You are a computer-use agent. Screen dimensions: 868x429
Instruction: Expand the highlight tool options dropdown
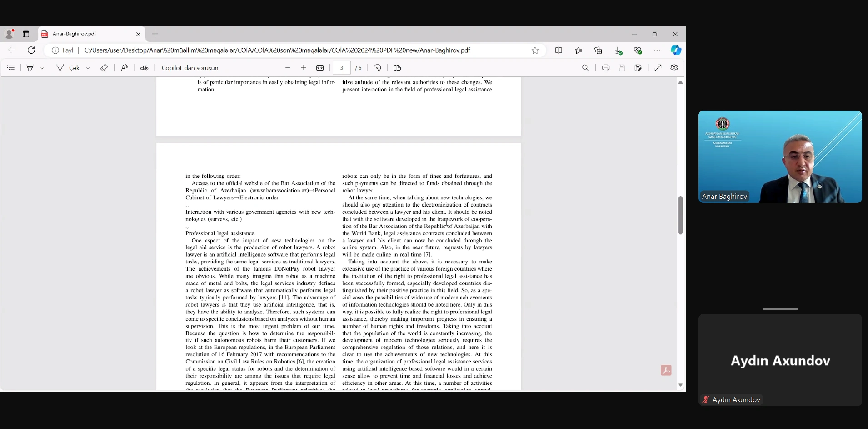(x=42, y=68)
